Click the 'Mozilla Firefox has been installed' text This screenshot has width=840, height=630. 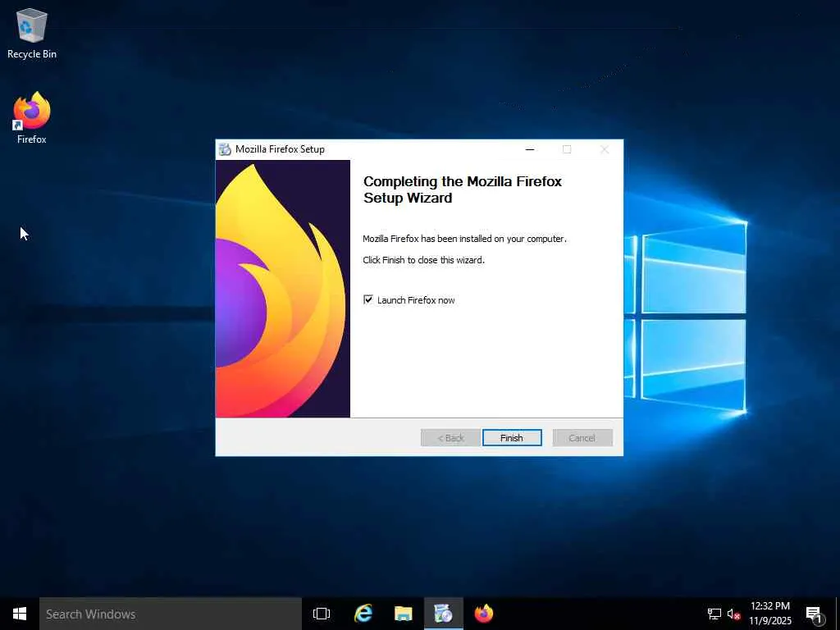coord(464,239)
